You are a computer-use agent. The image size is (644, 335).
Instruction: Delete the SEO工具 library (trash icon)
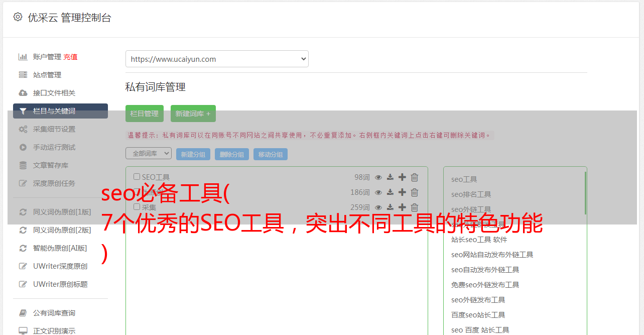415,177
